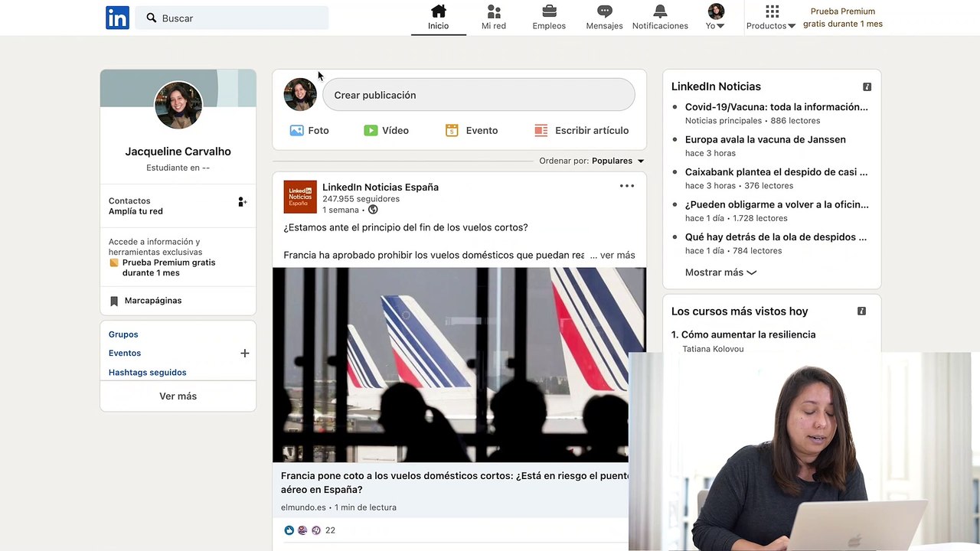Open the Productos apps dropdown
980x551 pixels.
771,17
